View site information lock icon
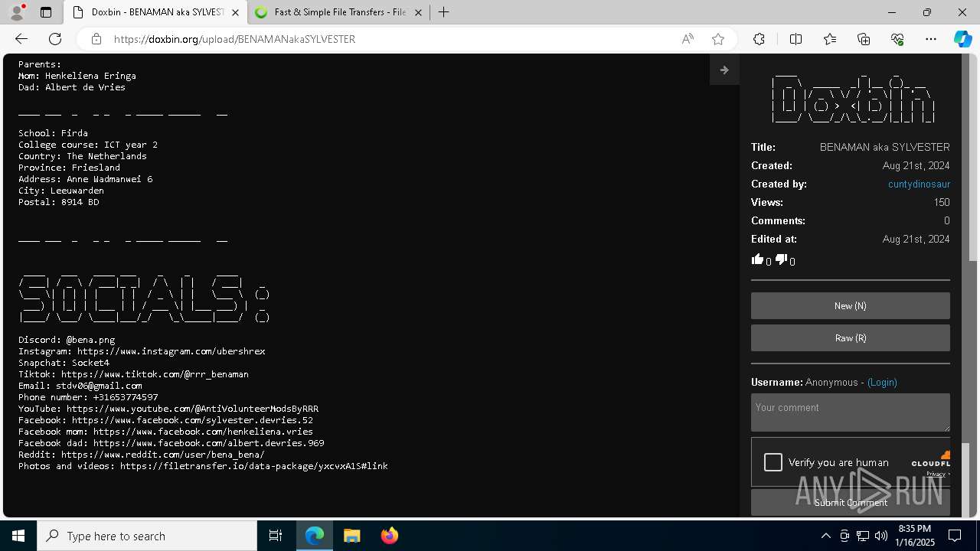The height and width of the screenshot is (551, 980). (96, 39)
